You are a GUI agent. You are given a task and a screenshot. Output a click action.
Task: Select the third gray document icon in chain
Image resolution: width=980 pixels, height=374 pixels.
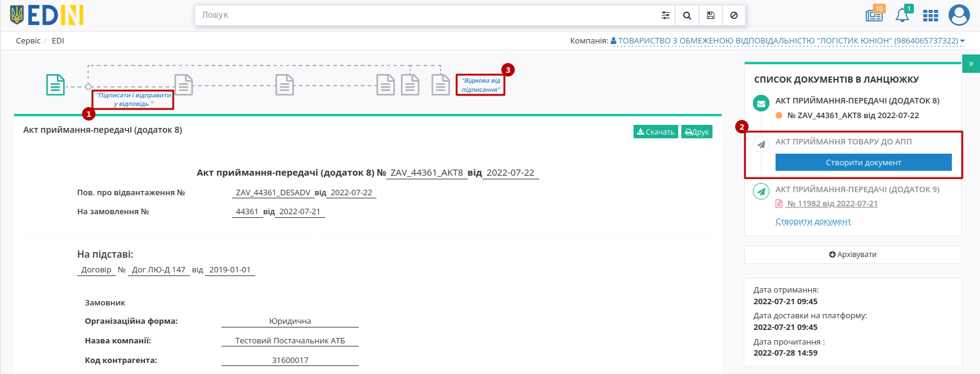tap(285, 84)
